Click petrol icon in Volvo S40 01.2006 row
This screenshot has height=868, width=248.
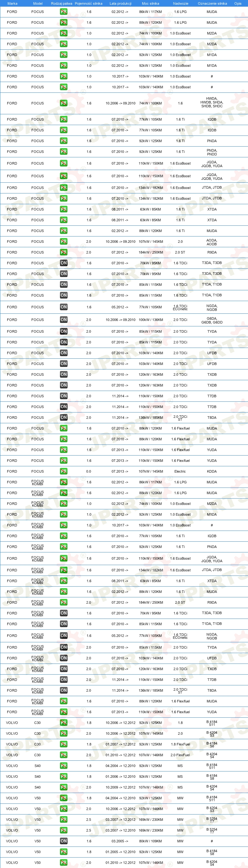63,777
